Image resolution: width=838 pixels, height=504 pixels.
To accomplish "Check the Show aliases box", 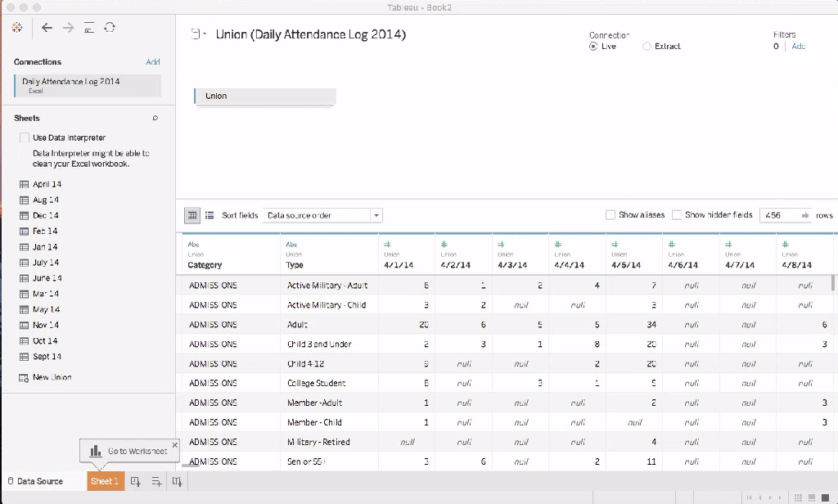I will point(610,215).
